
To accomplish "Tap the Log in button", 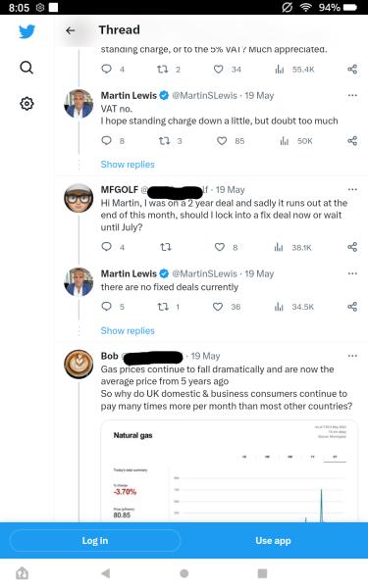I will [95, 540].
